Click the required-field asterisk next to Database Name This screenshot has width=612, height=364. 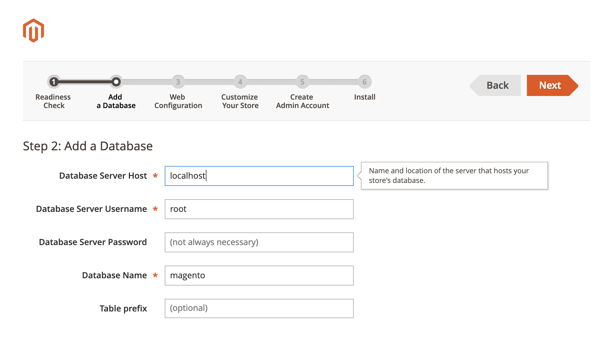155,276
